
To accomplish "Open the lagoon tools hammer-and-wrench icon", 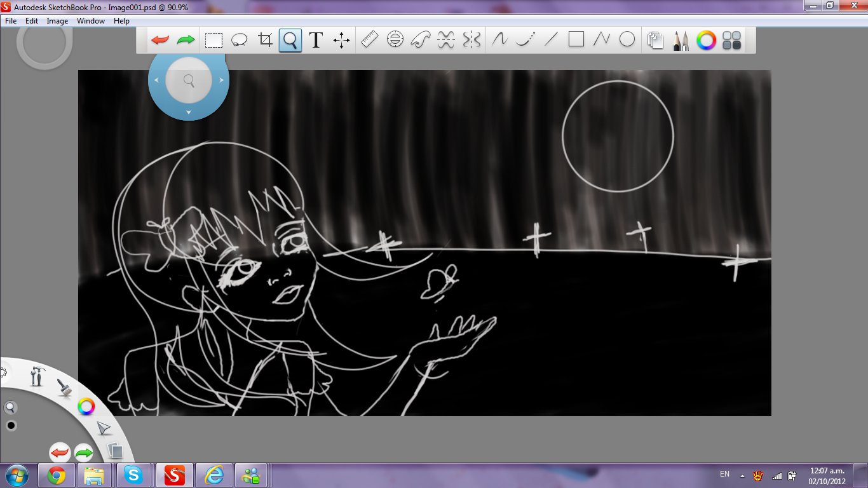I will [37, 376].
